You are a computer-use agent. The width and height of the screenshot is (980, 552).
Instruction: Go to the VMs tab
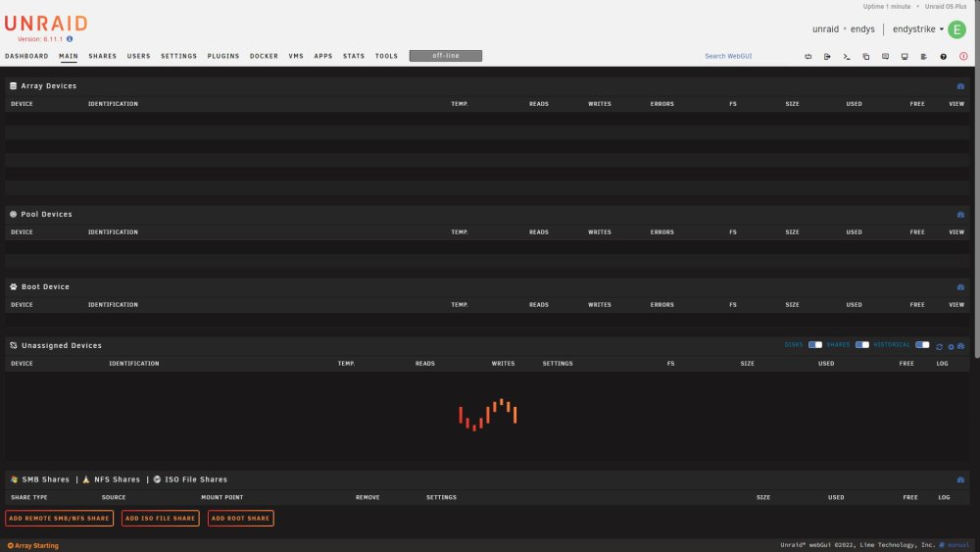point(296,56)
